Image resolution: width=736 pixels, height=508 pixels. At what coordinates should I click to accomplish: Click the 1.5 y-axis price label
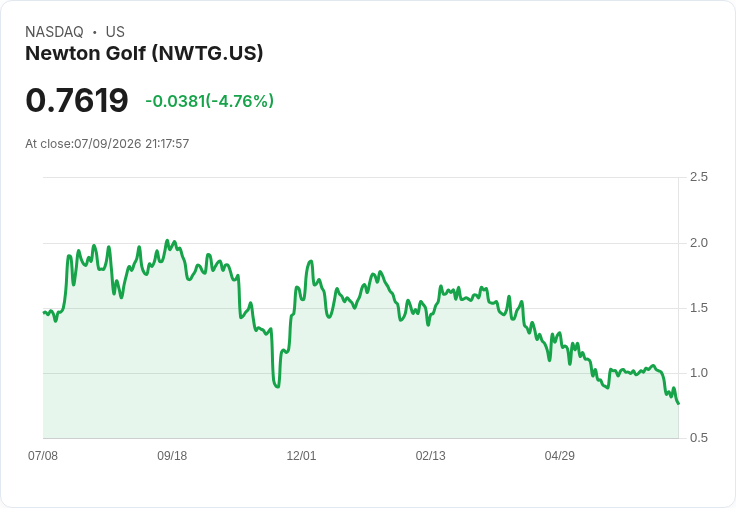698,308
